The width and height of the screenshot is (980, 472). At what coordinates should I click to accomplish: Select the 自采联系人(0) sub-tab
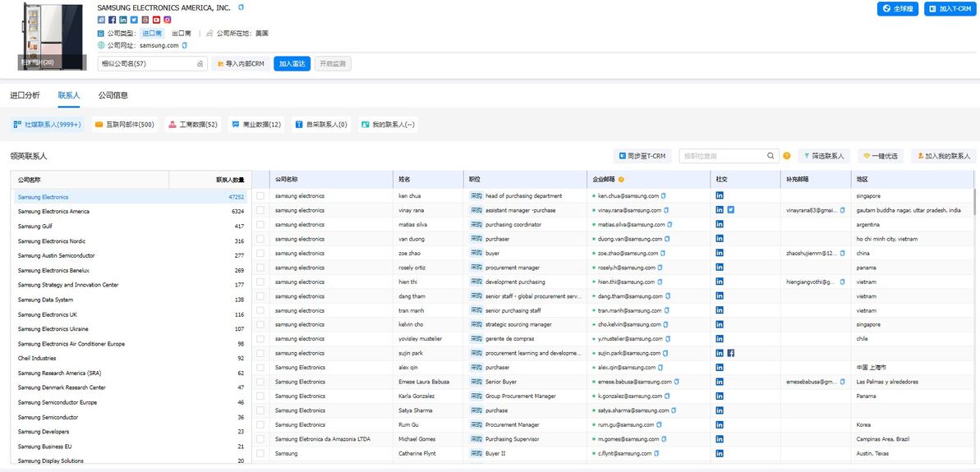pos(321,125)
